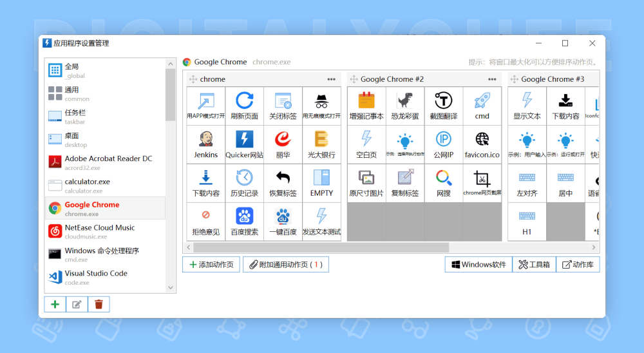
Task: Click the 一键百度 action
Action: (x=283, y=222)
